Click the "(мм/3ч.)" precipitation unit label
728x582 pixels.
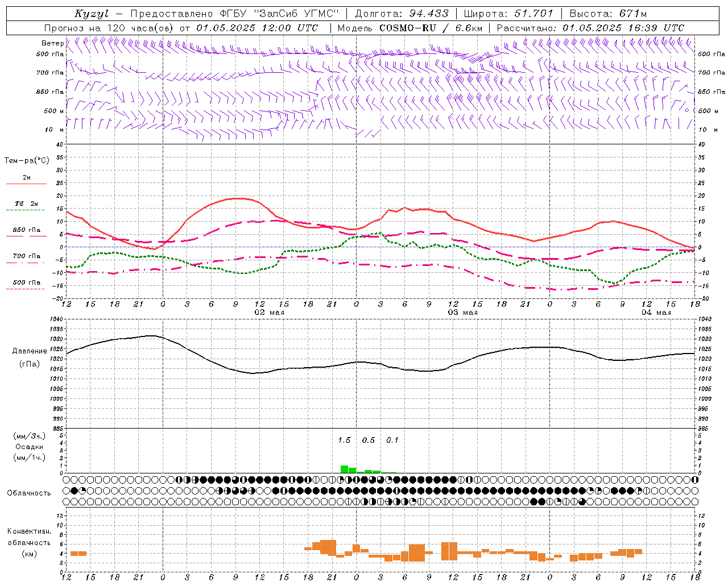[x=29, y=436]
